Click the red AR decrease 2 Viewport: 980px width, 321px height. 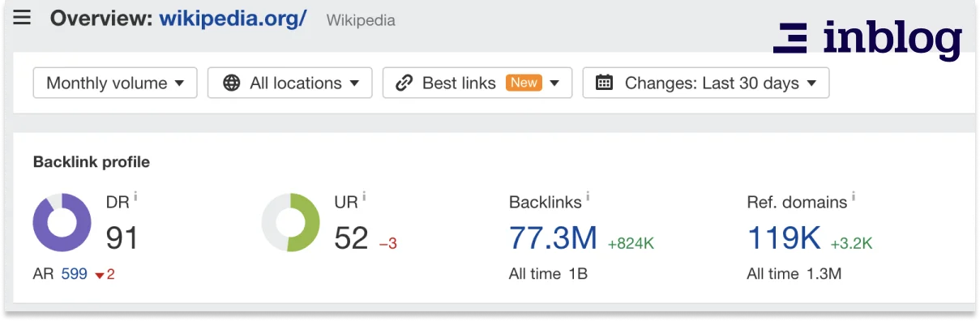(105, 275)
